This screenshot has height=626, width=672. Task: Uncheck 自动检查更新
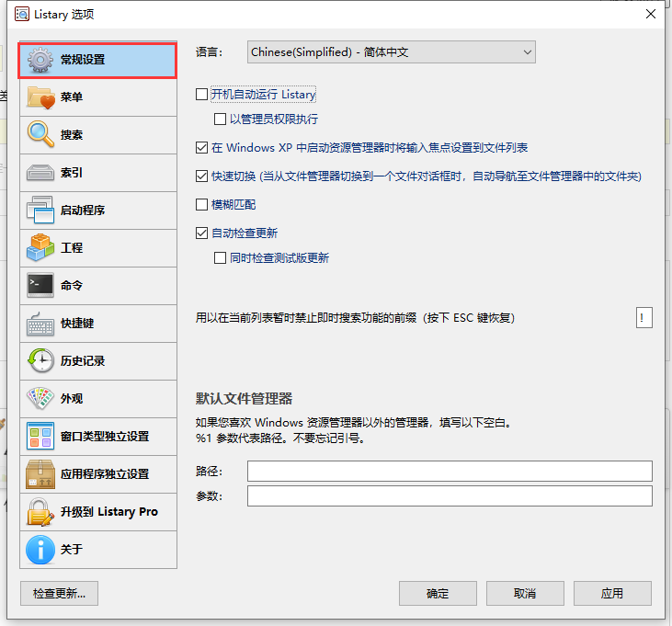201,233
